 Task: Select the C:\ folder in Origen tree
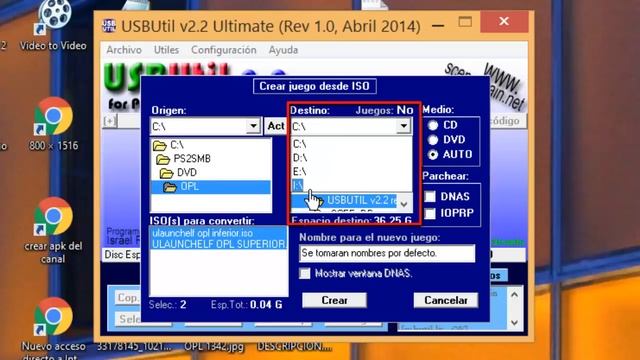(176, 145)
